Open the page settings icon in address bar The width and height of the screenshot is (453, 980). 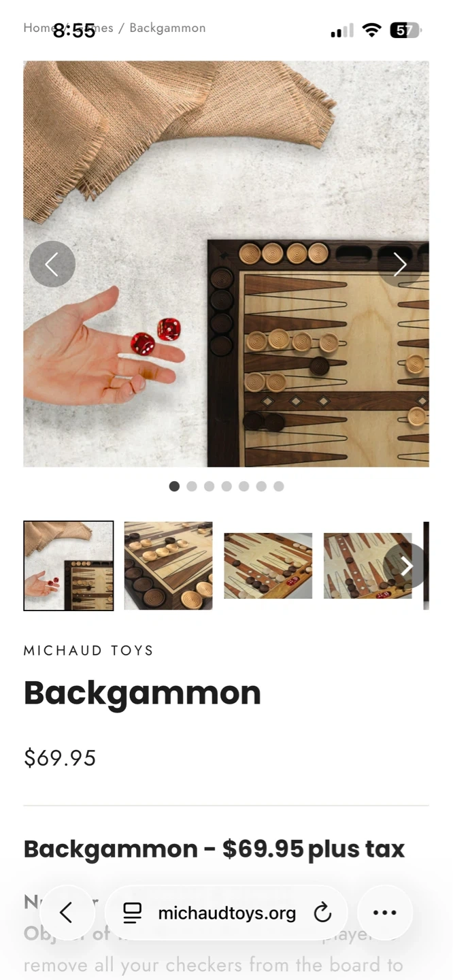click(x=133, y=913)
